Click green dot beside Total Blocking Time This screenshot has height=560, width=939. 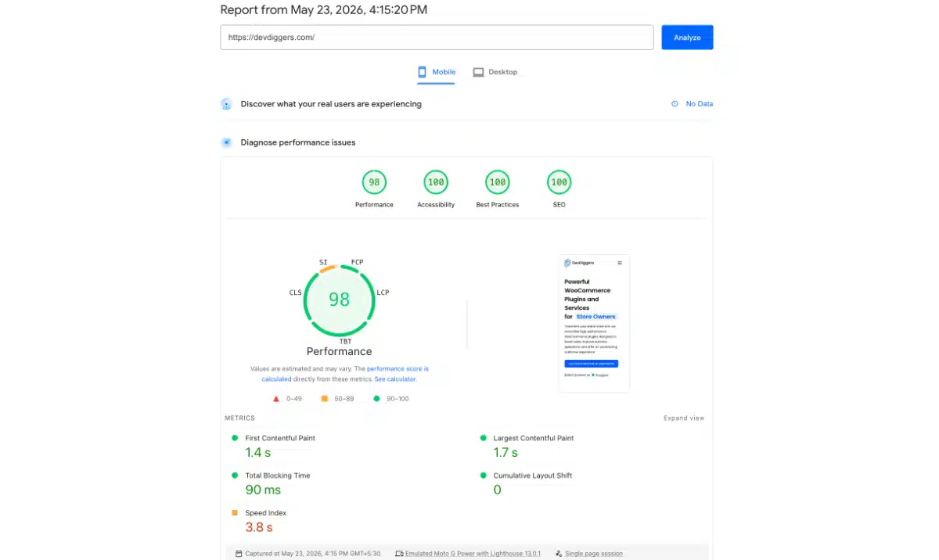(x=235, y=476)
